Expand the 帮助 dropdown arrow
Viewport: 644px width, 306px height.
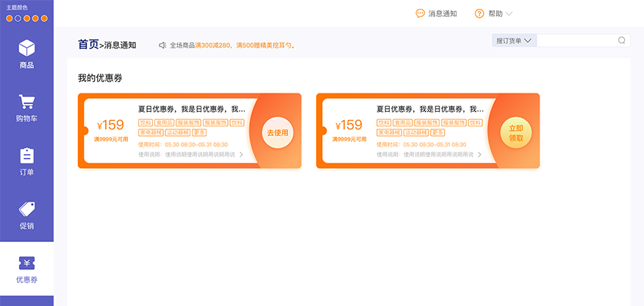[x=509, y=13]
